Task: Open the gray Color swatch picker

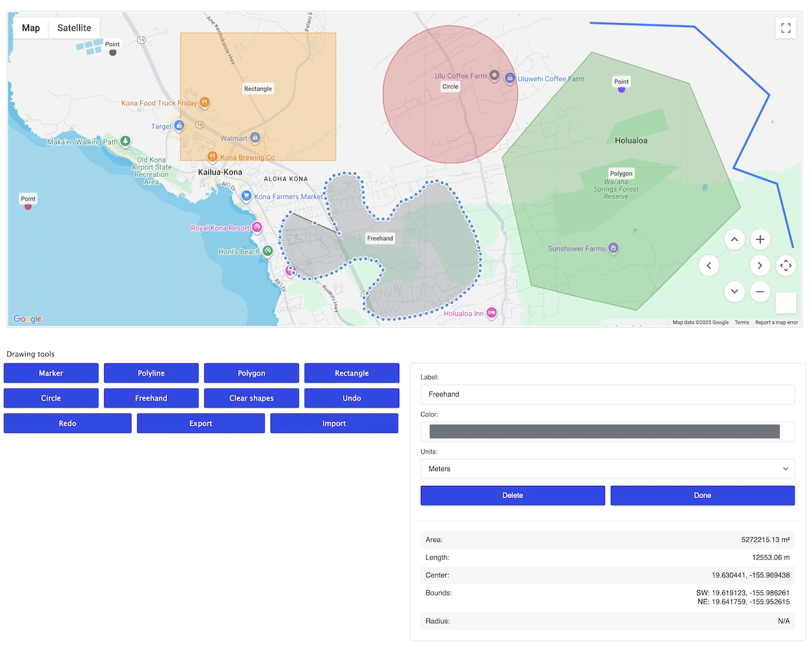Action: tap(604, 432)
